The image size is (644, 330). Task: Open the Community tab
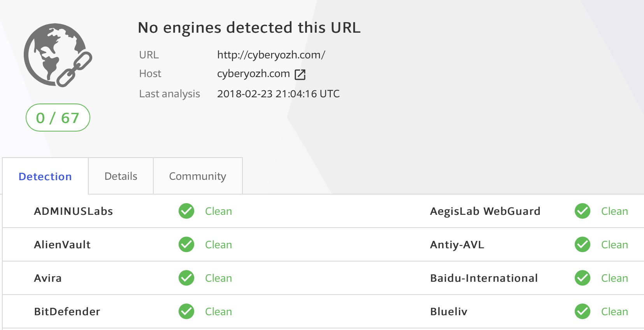point(198,176)
